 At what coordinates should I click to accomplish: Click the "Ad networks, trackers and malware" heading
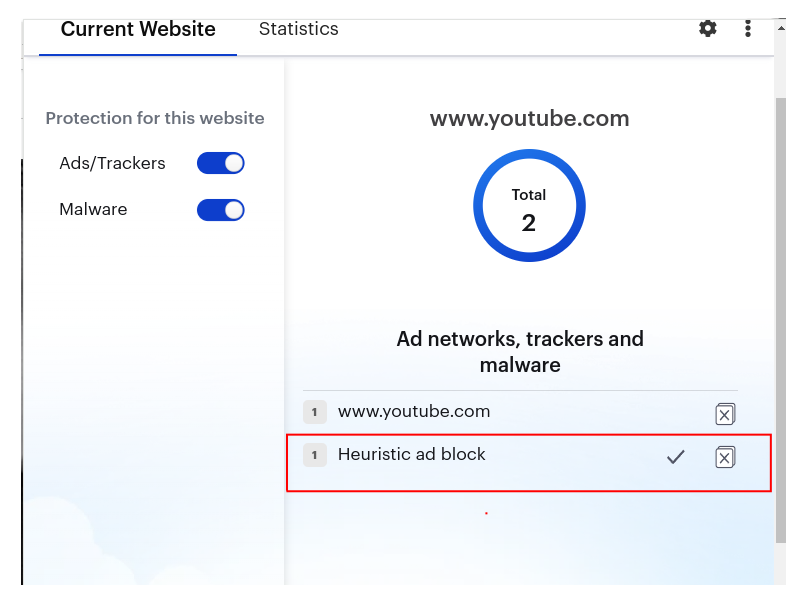point(520,351)
